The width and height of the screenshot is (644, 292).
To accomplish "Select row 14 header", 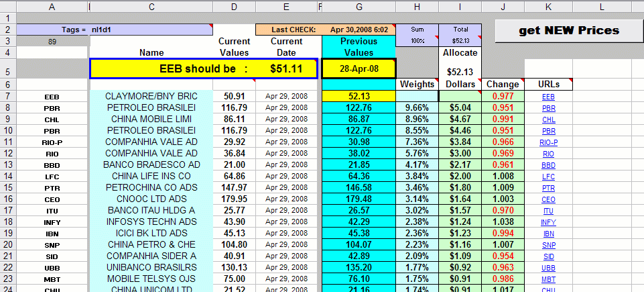I will [x=8, y=177].
